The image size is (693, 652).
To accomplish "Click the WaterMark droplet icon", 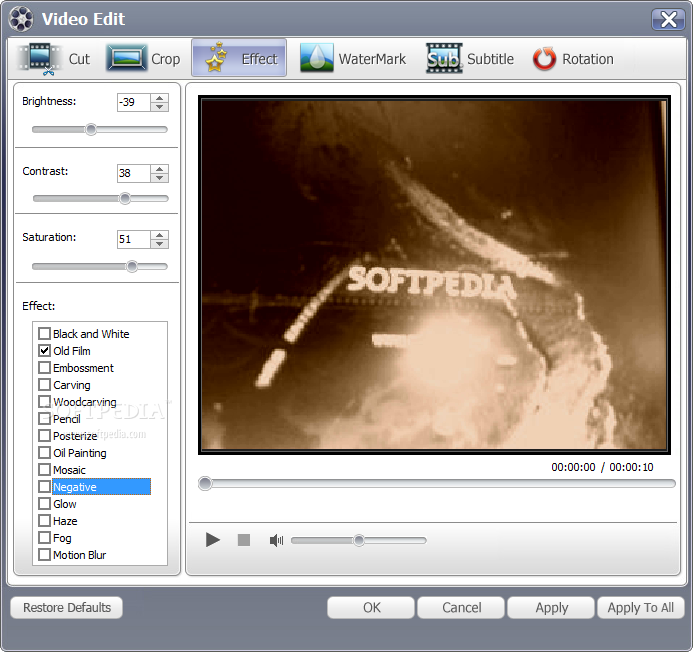I will 316,57.
